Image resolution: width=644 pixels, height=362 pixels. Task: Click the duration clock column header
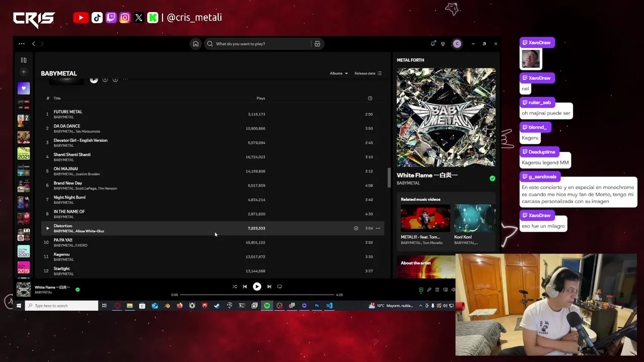(370, 98)
